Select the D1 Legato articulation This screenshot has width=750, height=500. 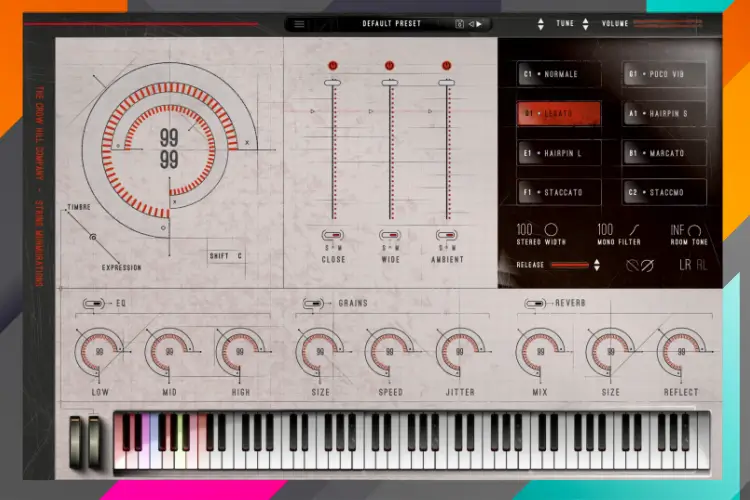point(559,113)
